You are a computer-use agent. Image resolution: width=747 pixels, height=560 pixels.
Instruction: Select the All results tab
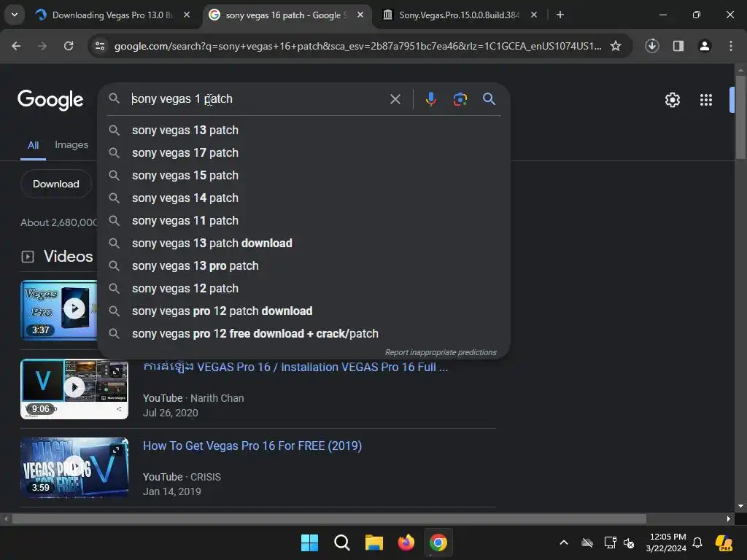pos(33,145)
